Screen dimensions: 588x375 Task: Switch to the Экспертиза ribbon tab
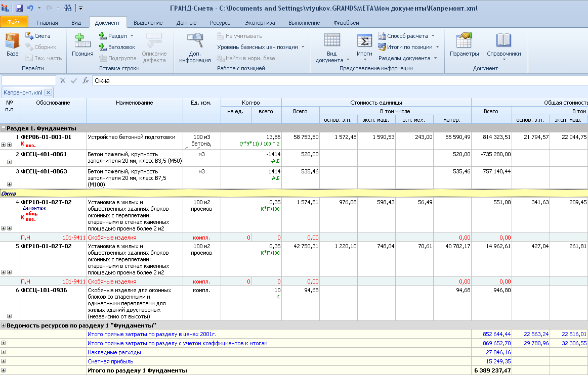tap(260, 23)
